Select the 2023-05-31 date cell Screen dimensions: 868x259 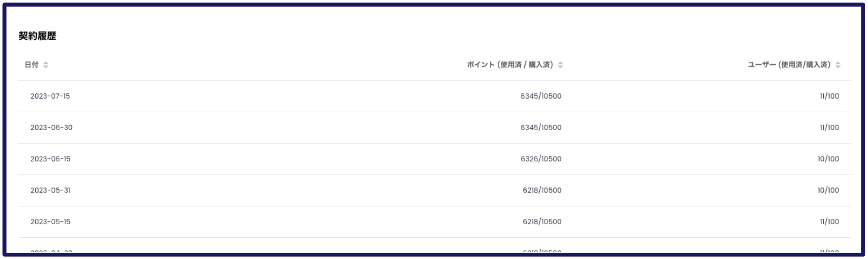click(x=50, y=190)
